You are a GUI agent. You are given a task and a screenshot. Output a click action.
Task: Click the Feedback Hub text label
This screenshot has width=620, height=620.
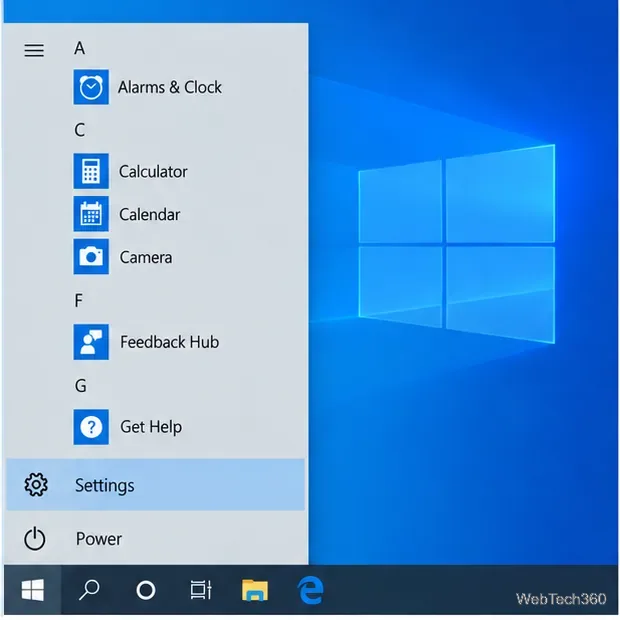click(170, 342)
